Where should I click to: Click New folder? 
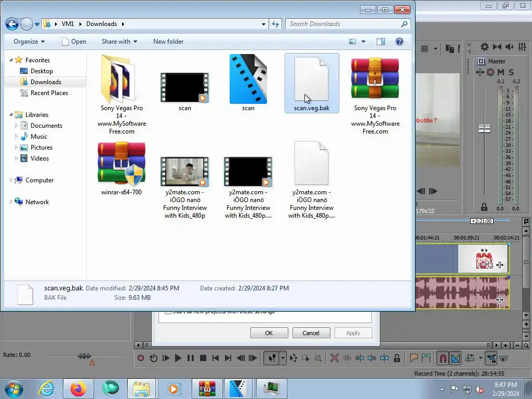click(x=168, y=42)
